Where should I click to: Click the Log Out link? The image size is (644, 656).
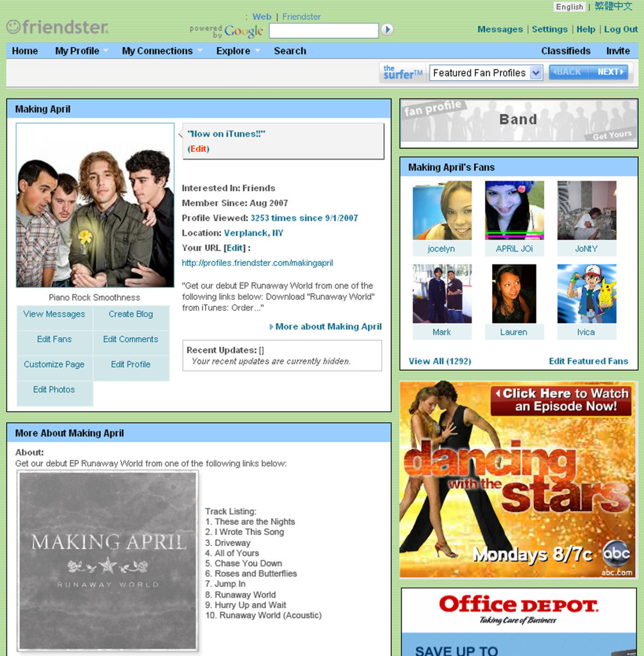[x=620, y=29]
